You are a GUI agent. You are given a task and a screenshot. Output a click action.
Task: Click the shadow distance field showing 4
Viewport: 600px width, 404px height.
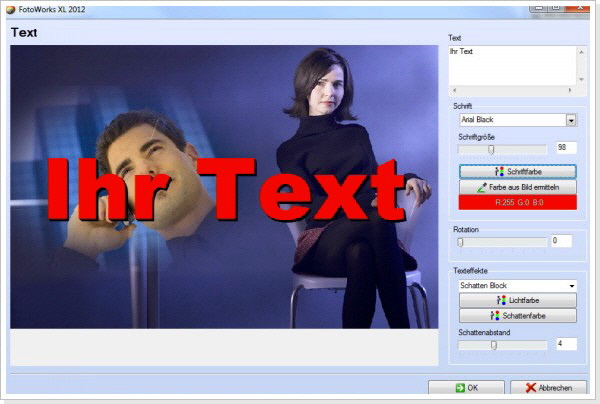(566, 344)
